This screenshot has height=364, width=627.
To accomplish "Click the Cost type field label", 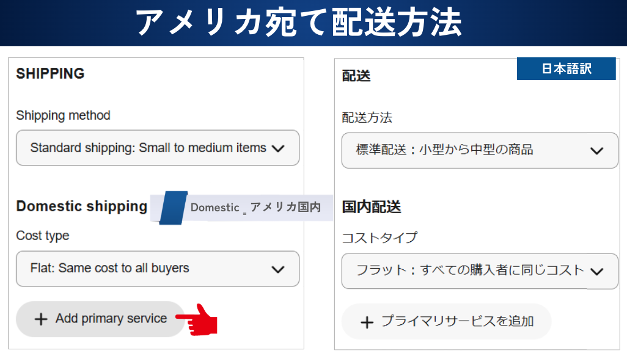I will (x=42, y=236).
